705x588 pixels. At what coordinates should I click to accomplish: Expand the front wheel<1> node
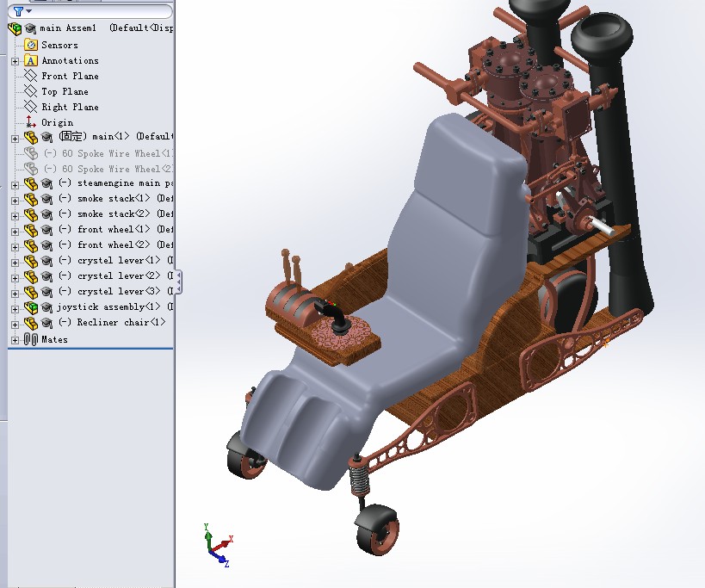tap(15, 232)
